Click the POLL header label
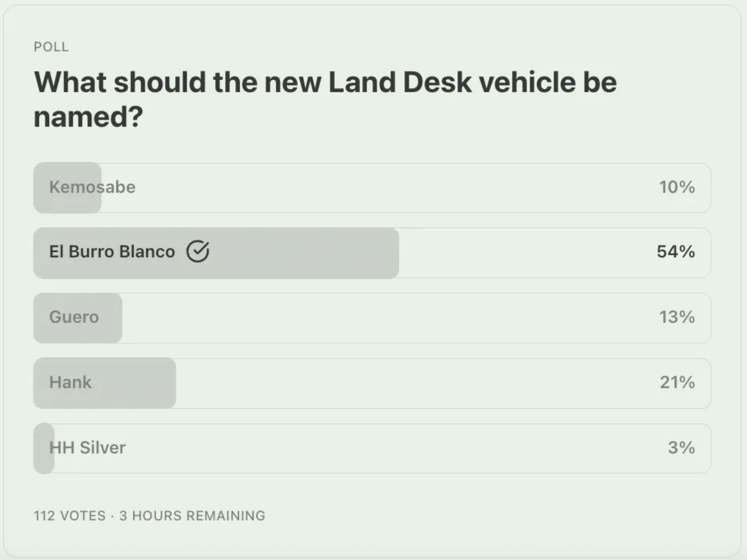The height and width of the screenshot is (560, 747). 51,47
